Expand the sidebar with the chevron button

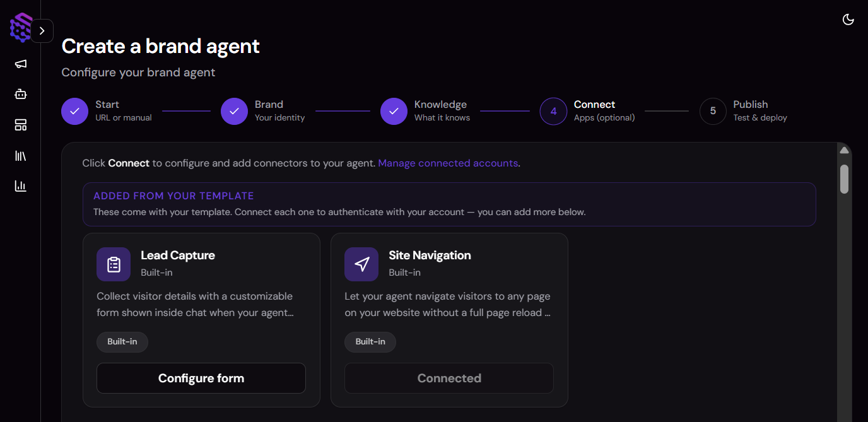click(x=42, y=31)
